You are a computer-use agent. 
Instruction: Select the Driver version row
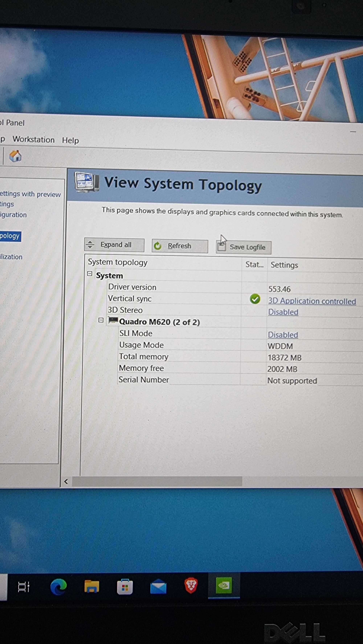point(132,287)
